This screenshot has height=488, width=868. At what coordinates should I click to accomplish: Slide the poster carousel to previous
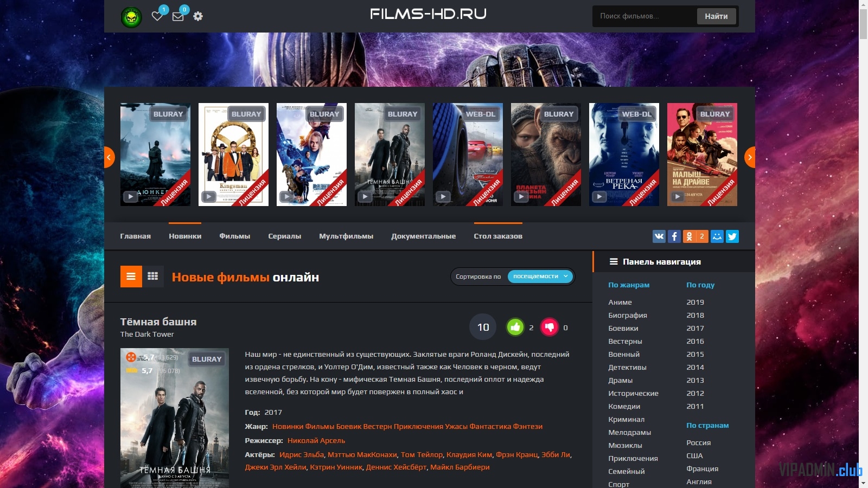coord(108,157)
